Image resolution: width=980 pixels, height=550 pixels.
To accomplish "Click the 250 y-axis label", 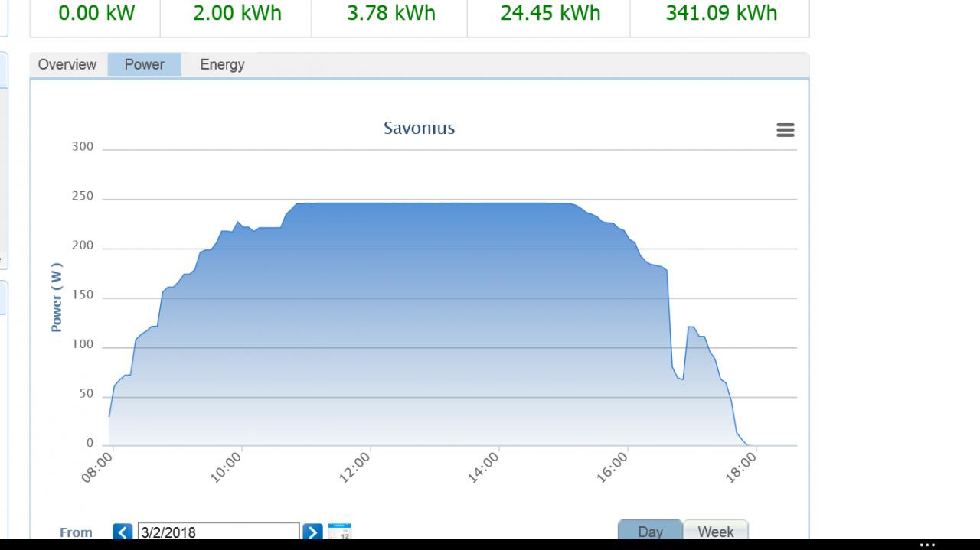I will point(83,197).
